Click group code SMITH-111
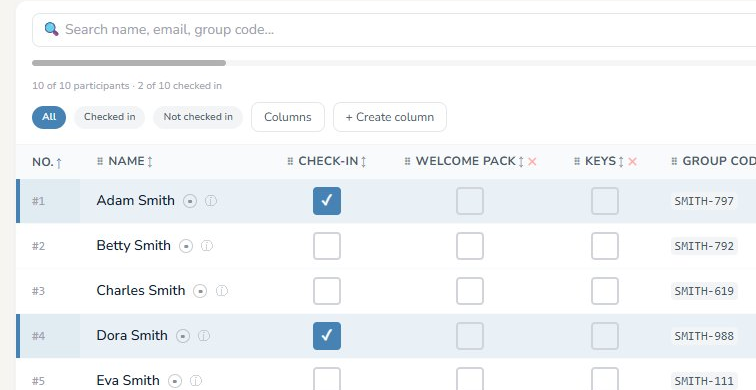 (704, 381)
